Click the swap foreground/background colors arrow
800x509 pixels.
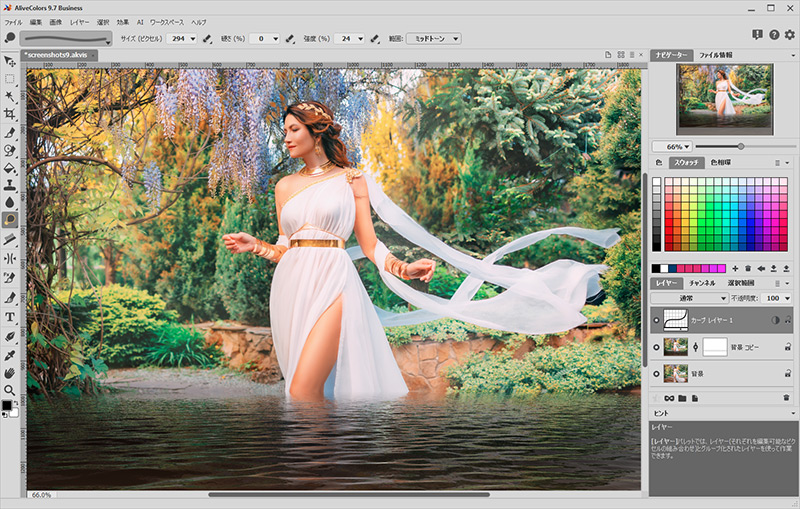click(16, 403)
